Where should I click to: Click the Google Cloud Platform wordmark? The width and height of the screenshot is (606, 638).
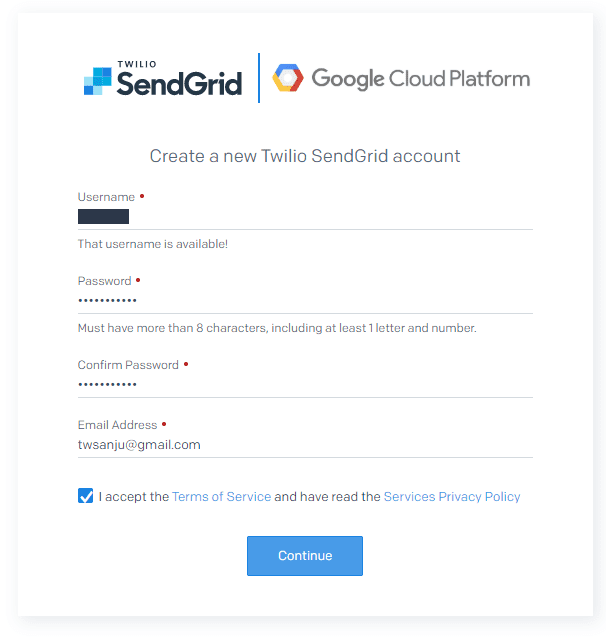(420, 79)
